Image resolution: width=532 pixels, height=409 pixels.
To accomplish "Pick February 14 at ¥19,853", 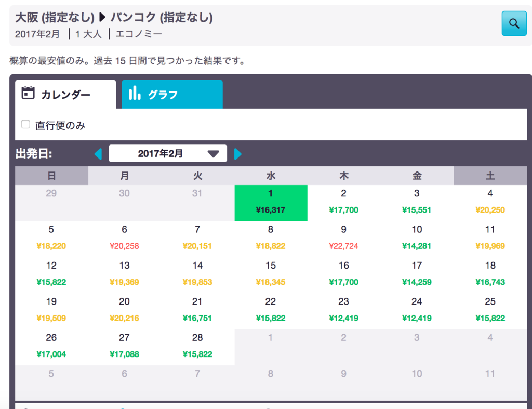I will point(197,275).
